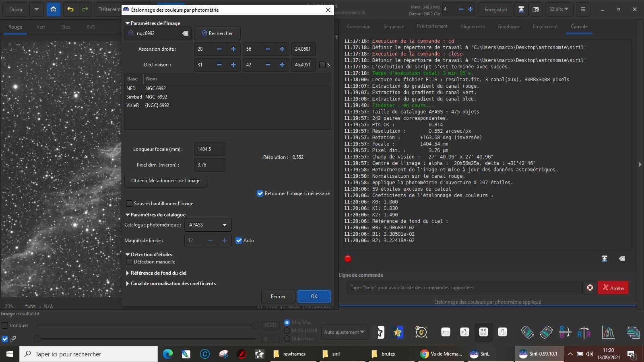Open the histogram tool icon

[608, 332]
